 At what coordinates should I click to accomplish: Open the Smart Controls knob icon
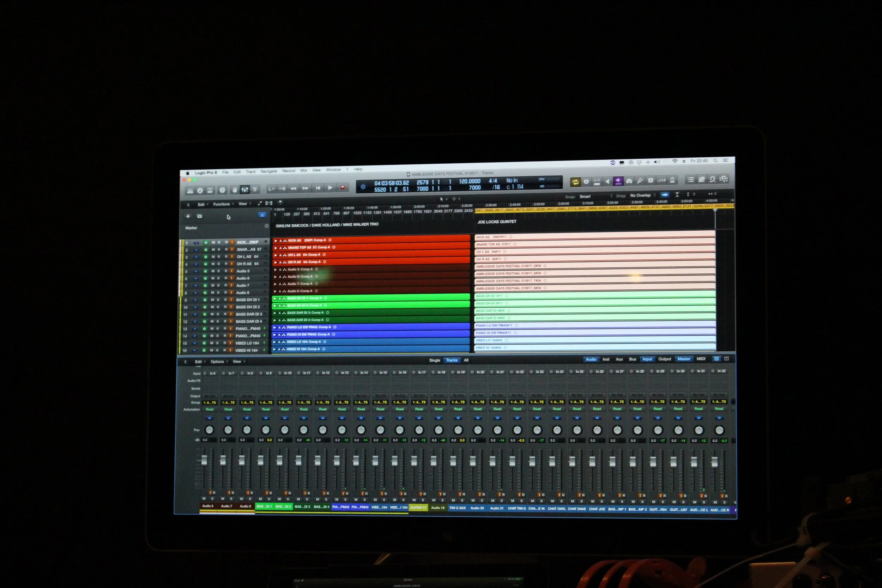click(234, 190)
